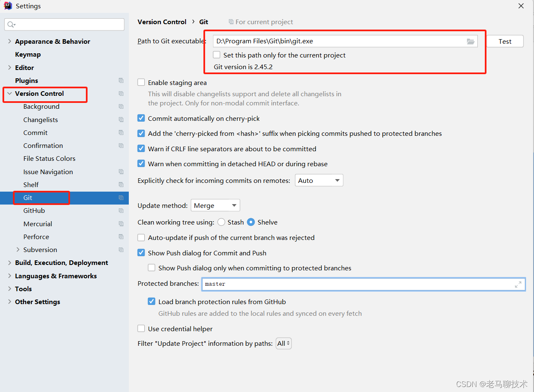Expand the Editor settings section
This screenshot has width=534, height=392.
click(10, 67)
